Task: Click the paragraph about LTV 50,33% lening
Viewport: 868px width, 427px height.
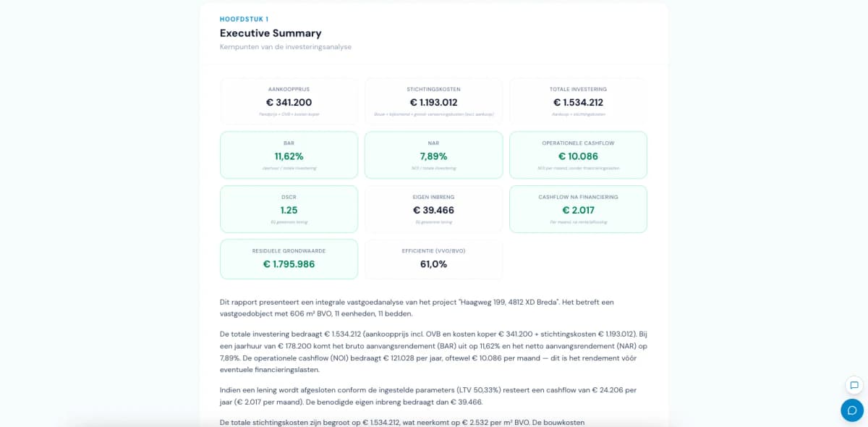Action: (428, 396)
